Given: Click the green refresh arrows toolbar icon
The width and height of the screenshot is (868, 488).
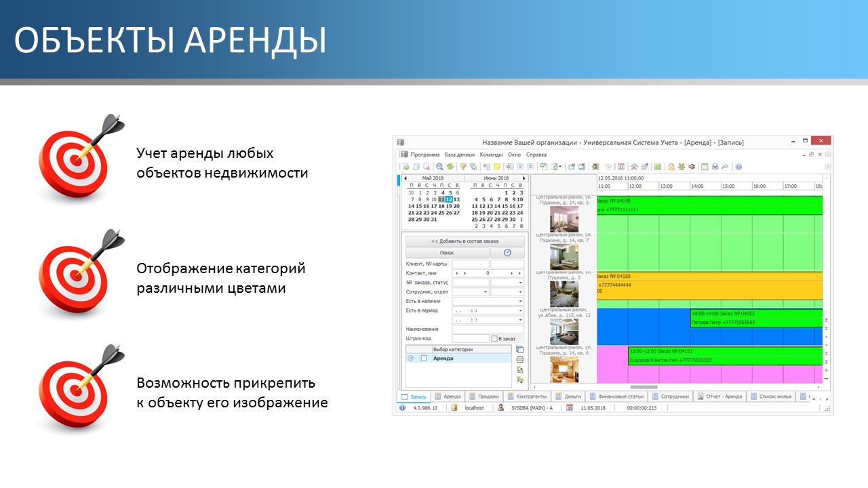Looking at the screenshot, I should pyautogui.click(x=450, y=166).
